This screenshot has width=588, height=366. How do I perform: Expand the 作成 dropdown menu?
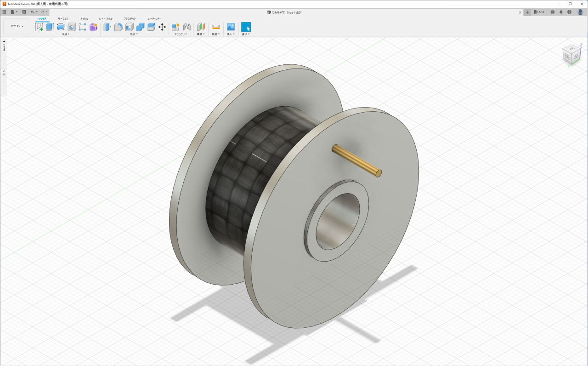pos(65,34)
